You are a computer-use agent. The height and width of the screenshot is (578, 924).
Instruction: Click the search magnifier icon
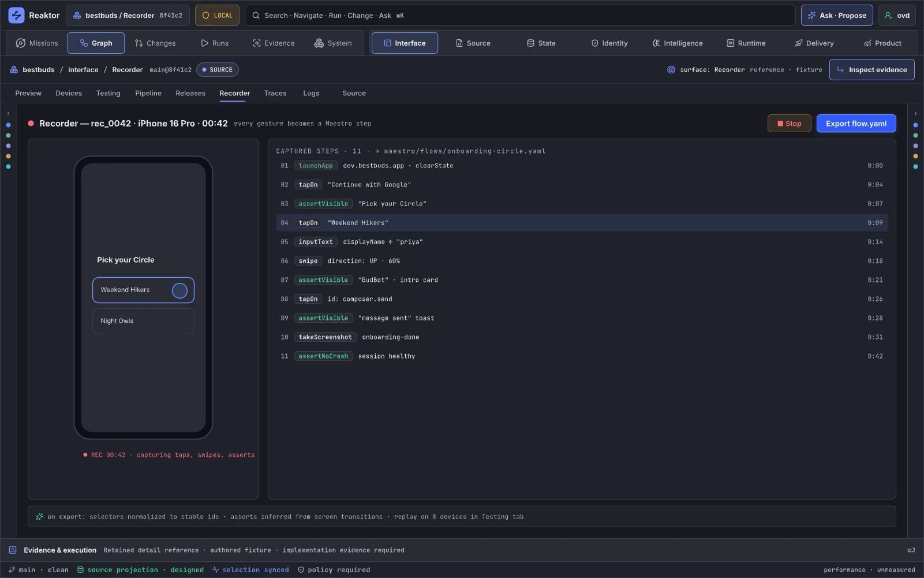click(256, 16)
